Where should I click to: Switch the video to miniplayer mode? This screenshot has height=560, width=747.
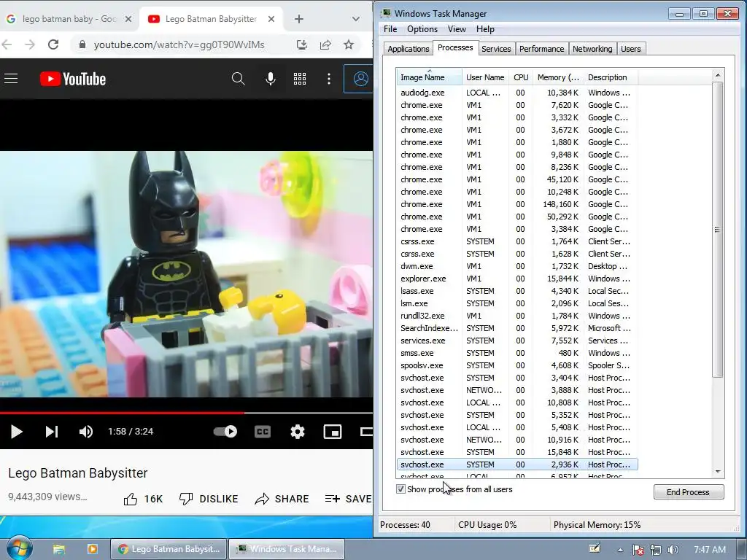click(333, 432)
